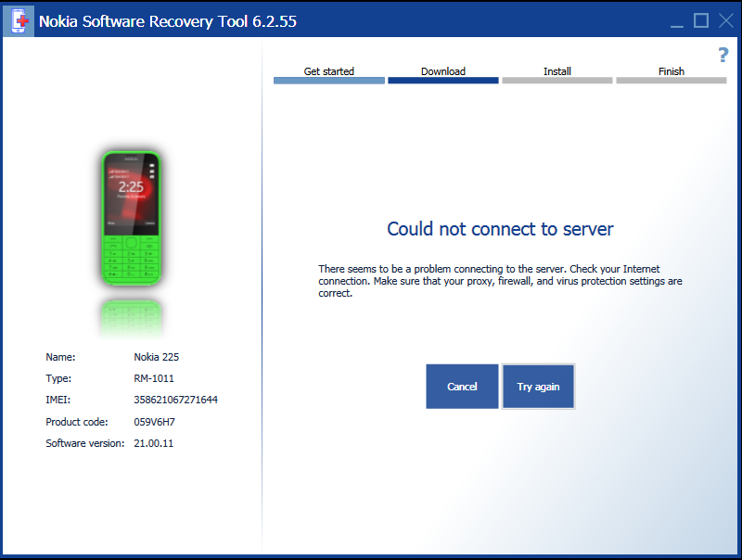Click the 'Software version:' label
The image size is (742, 560).
tap(85, 443)
